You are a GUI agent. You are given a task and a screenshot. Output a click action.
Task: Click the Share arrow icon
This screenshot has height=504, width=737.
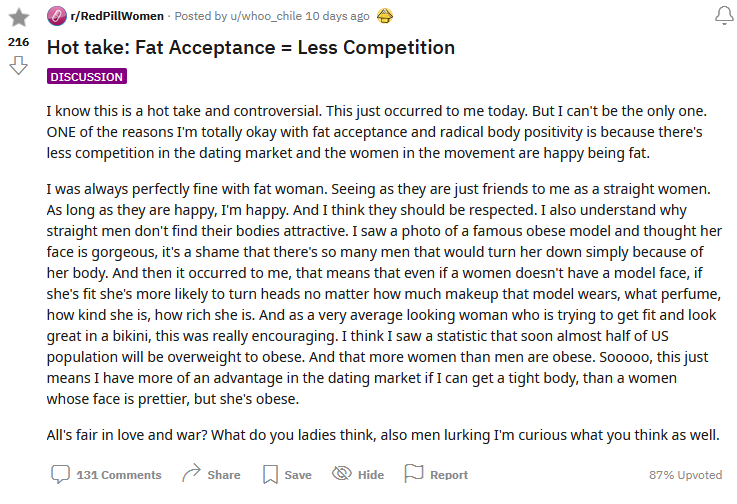click(x=192, y=474)
